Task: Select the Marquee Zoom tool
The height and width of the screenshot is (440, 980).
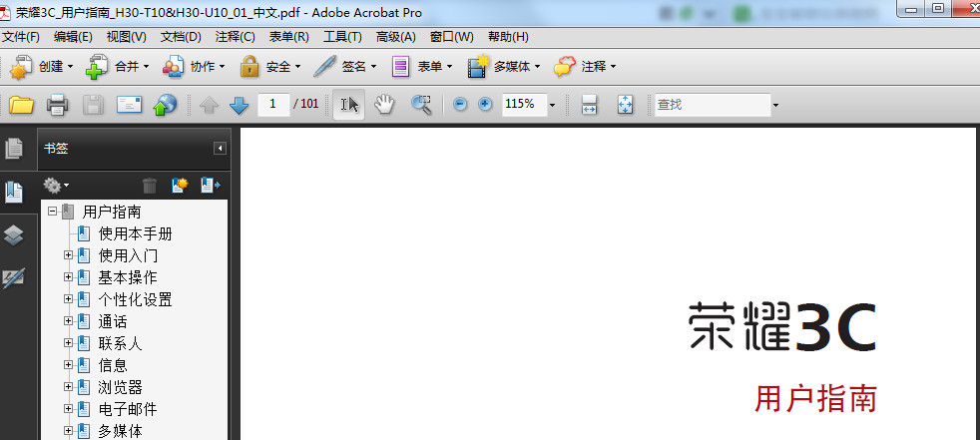Action: pyautogui.click(x=422, y=105)
